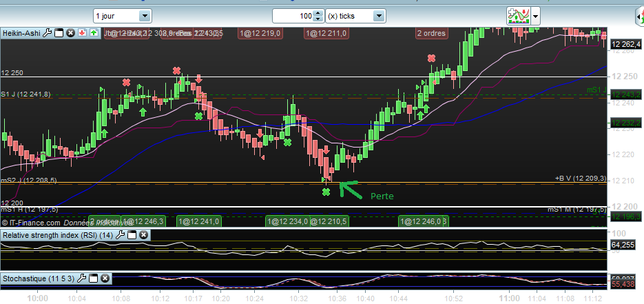Click the green X marker near 10:17
The height and width of the screenshot is (304, 644).
click(x=199, y=116)
